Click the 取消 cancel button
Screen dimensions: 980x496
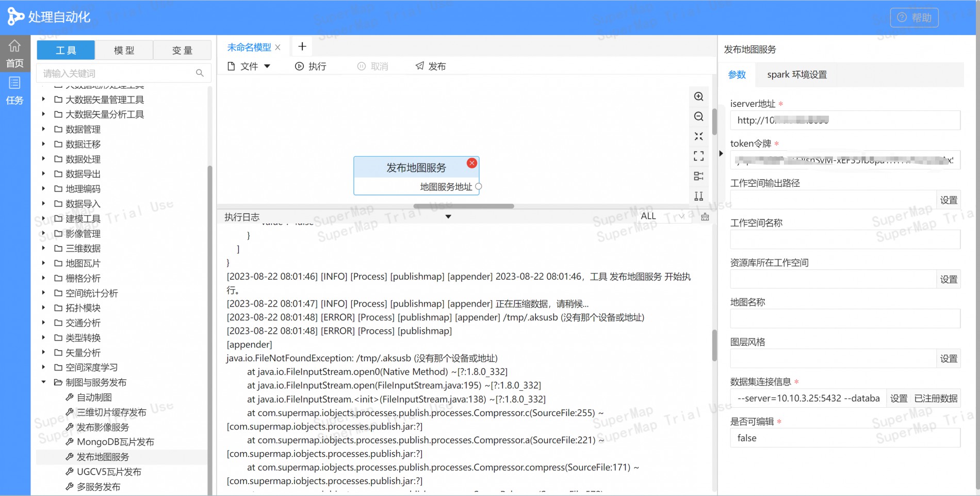pyautogui.click(x=373, y=66)
